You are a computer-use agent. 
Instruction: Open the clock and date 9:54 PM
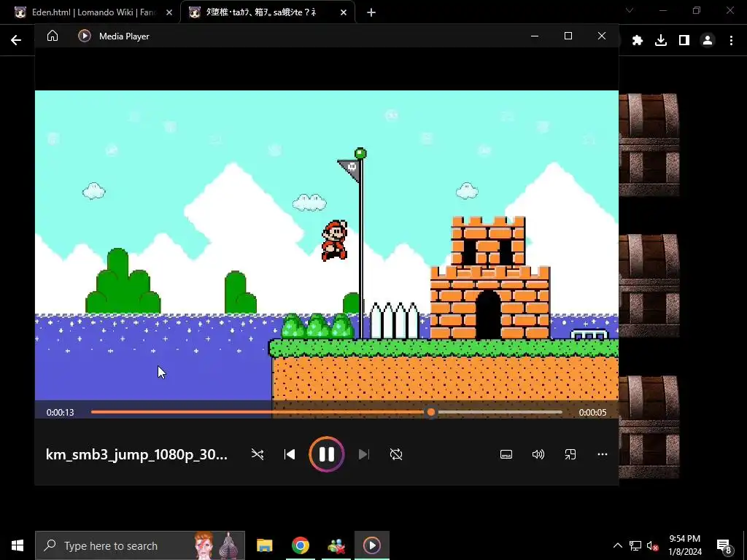point(684,545)
